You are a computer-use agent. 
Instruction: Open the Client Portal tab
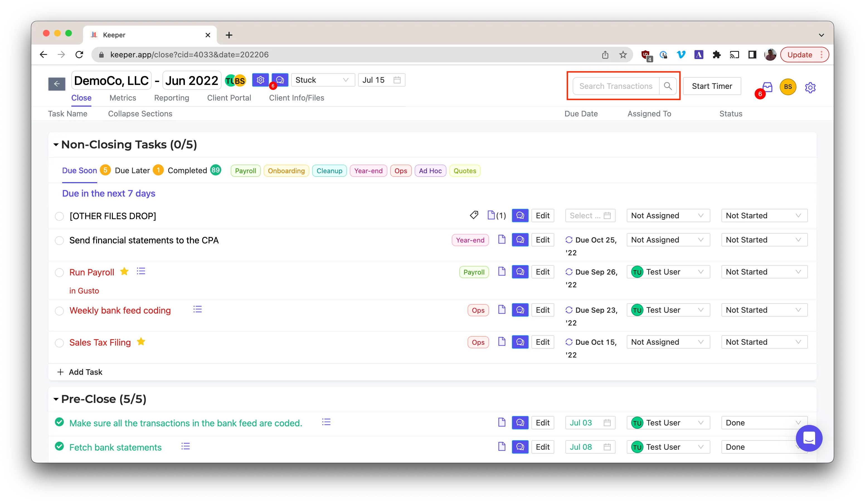229,98
